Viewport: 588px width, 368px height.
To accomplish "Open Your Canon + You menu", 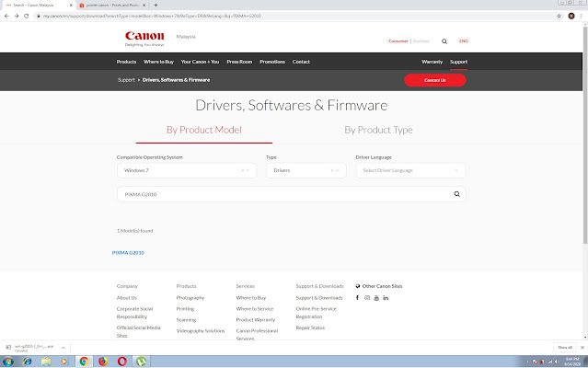I will click(200, 62).
